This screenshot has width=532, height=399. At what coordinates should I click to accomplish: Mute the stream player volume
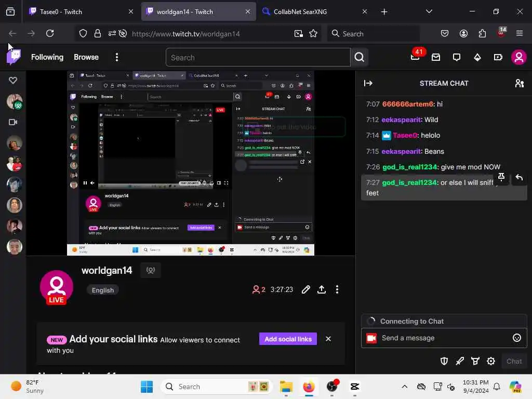(92, 183)
